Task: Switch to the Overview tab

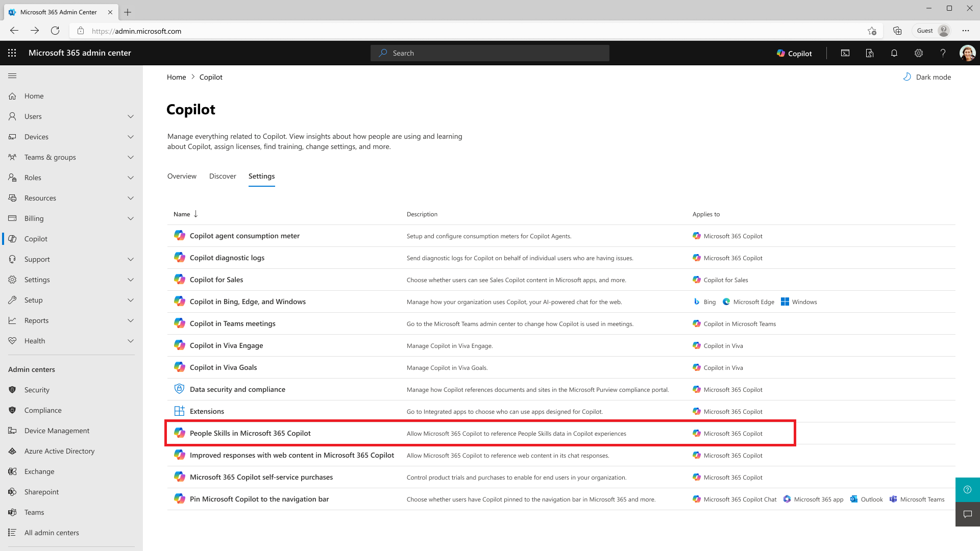Action: 182,176
